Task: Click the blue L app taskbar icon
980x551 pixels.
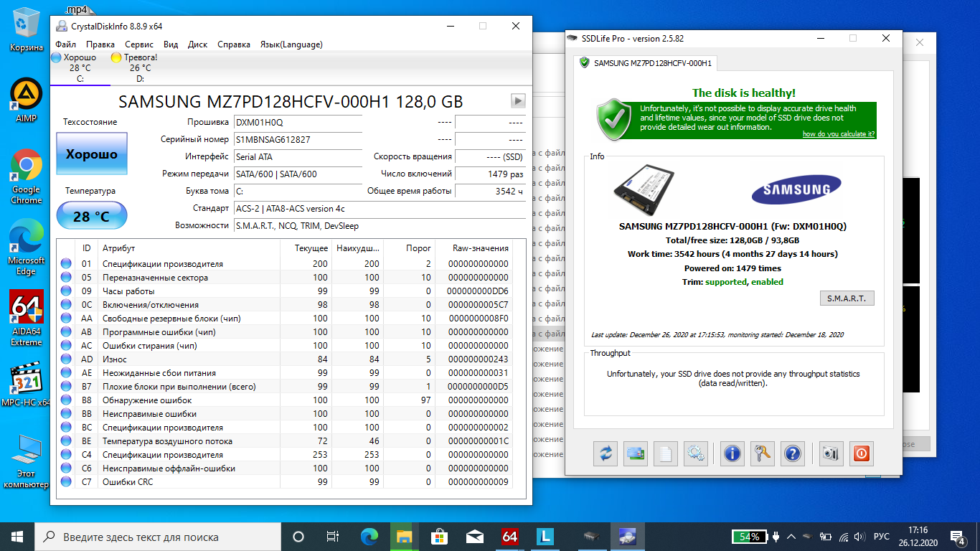Action: pos(545,537)
